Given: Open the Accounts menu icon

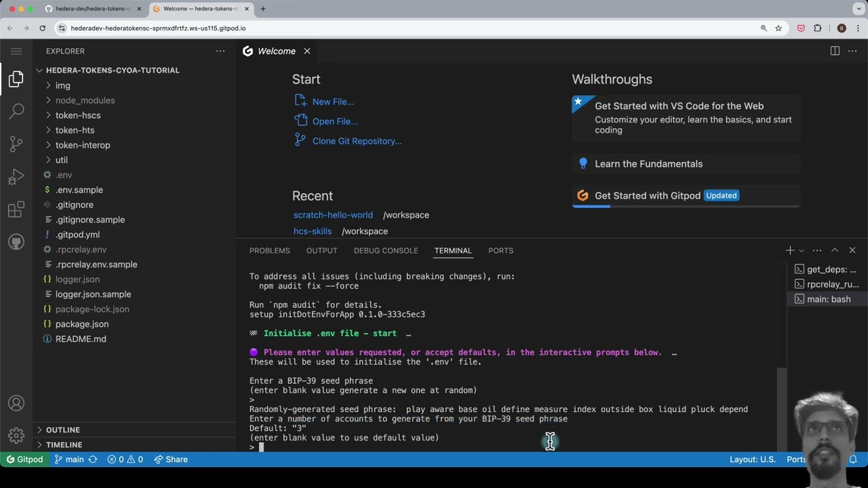Looking at the screenshot, I should (16, 403).
